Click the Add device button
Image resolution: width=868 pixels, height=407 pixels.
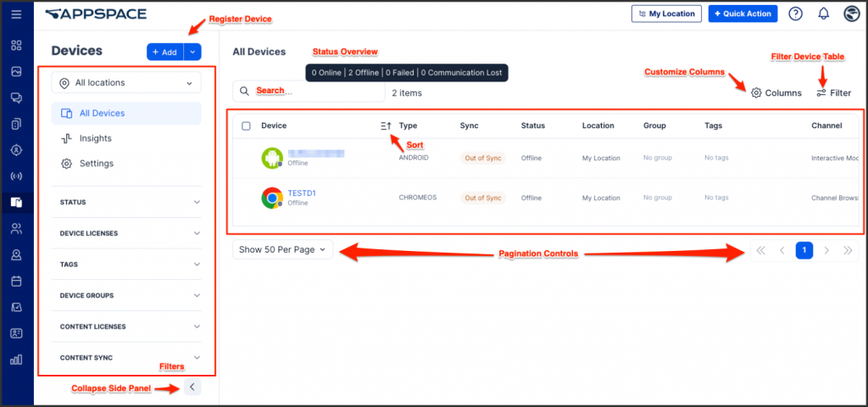point(165,52)
